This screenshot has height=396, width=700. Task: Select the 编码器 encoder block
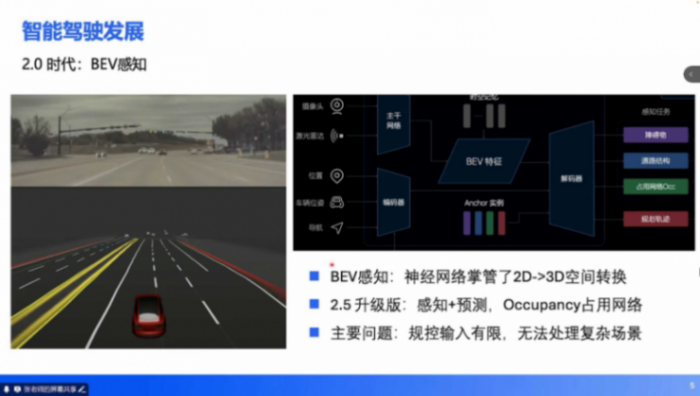(394, 202)
